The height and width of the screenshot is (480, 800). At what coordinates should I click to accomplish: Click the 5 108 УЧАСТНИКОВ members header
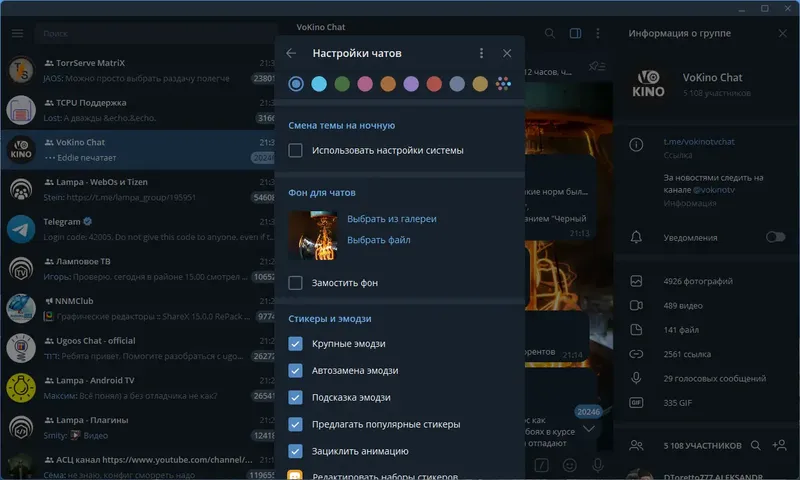pos(703,445)
